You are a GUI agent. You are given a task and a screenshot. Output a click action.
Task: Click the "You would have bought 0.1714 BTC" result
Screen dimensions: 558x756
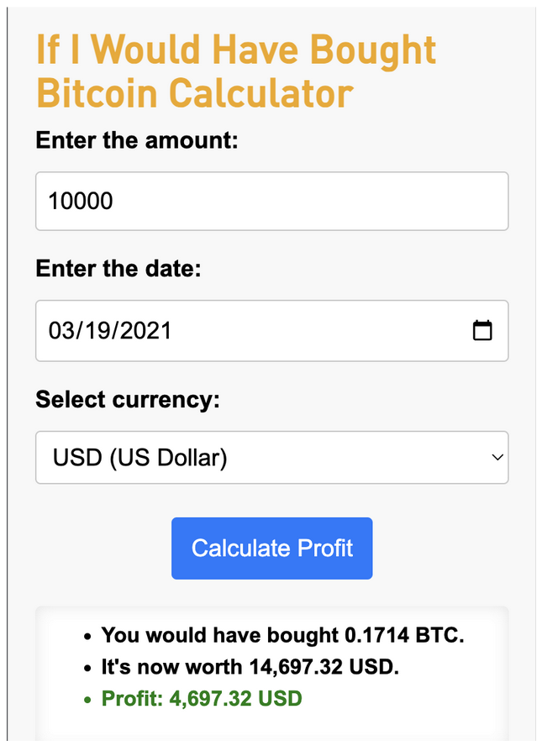click(x=282, y=635)
